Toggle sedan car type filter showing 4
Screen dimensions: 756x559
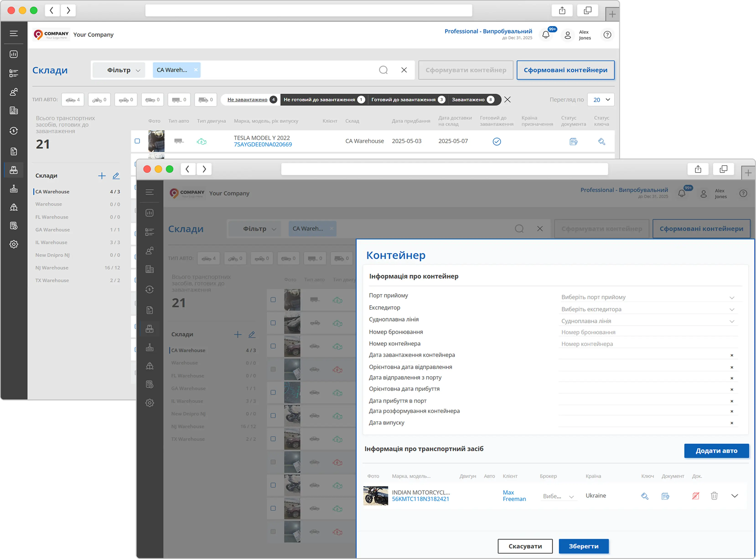(73, 99)
